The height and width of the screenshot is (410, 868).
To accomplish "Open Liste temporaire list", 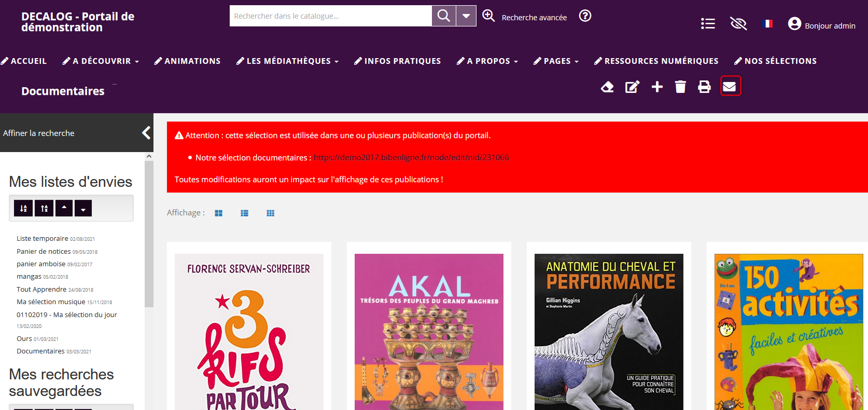I will pos(43,238).
